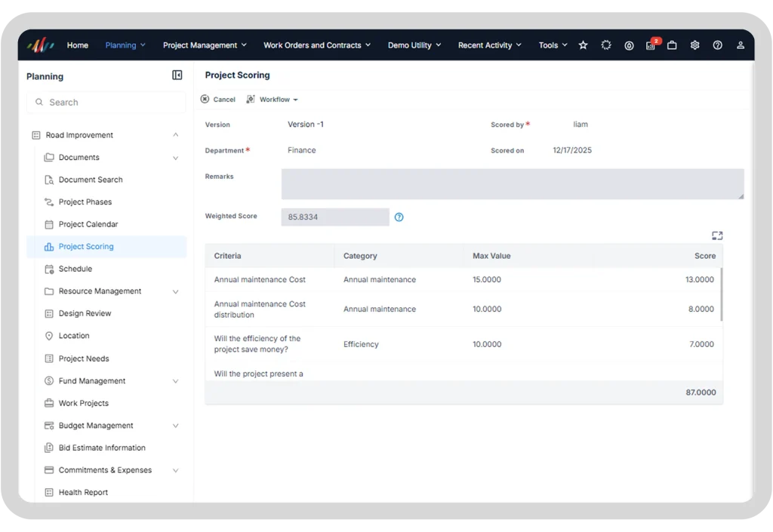This screenshot has width=773, height=532.
Task: Open the Demo Utility dropdown
Action: (x=414, y=45)
